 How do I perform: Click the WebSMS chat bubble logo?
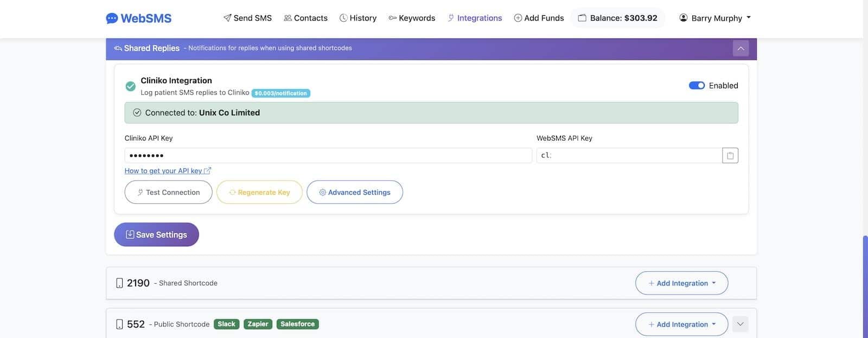coord(112,18)
